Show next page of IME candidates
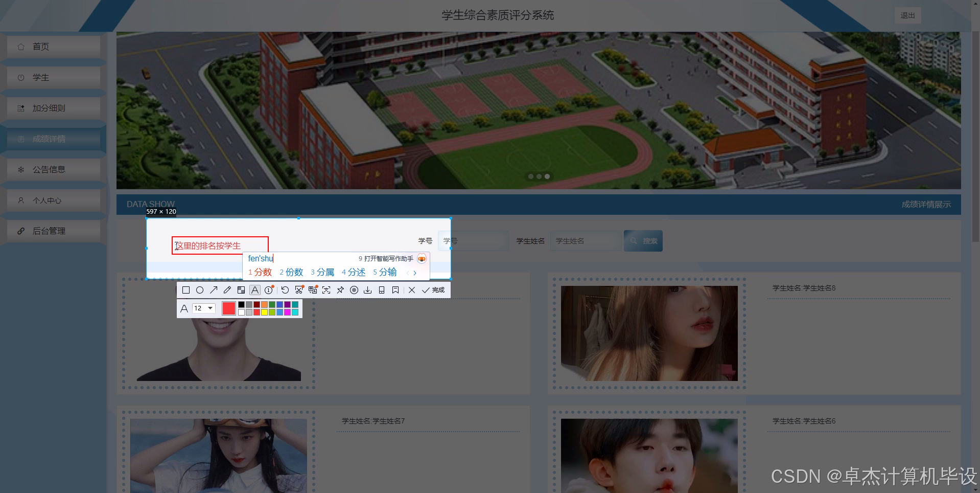980x493 pixels. (415, 273)
